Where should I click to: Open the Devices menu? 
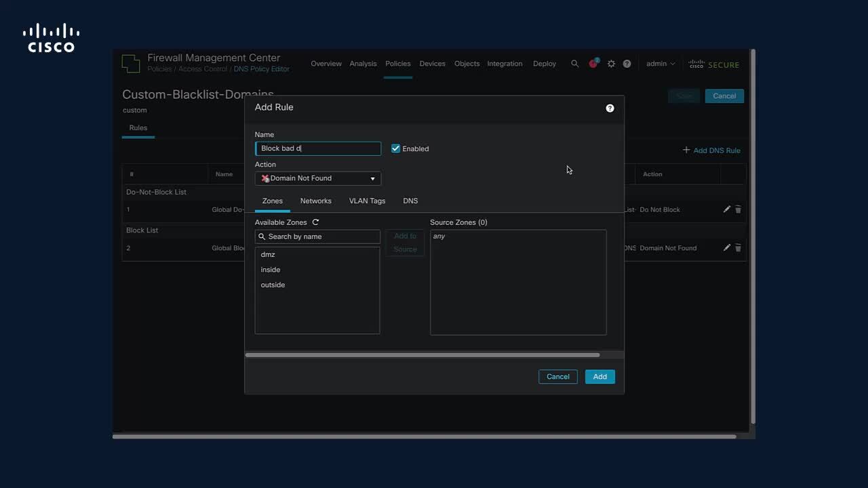tap(433, 64)
